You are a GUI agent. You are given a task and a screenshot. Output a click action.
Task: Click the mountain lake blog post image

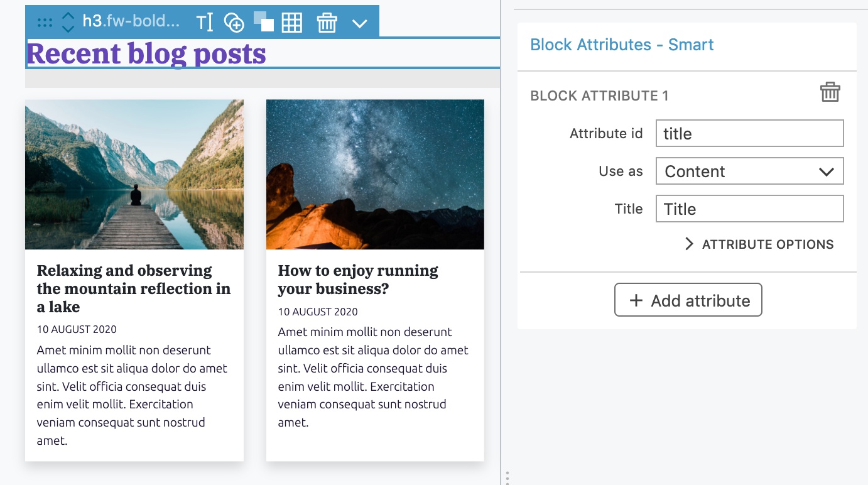tap(134, 174)
